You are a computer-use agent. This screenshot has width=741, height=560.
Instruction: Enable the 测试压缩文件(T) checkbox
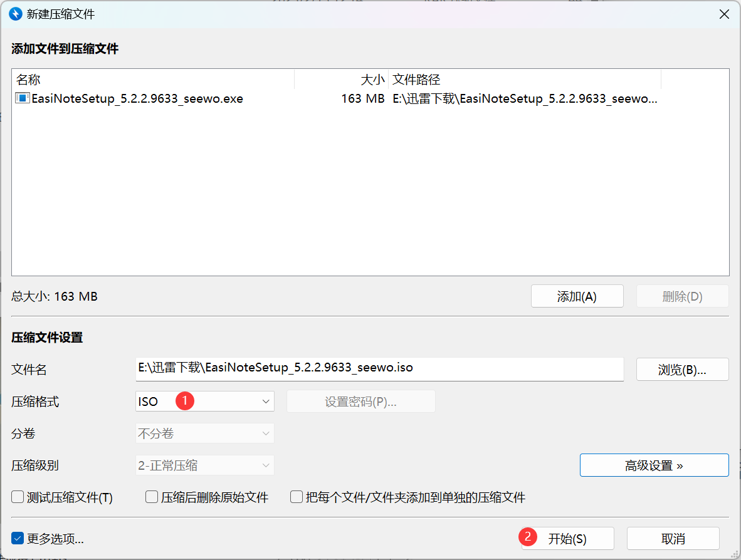coord(18,497)
